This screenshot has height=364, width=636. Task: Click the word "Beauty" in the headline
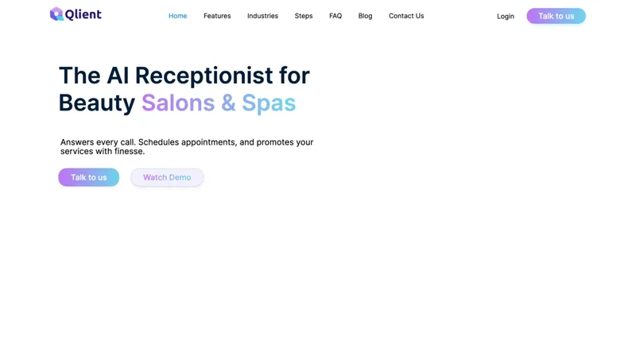97,103
